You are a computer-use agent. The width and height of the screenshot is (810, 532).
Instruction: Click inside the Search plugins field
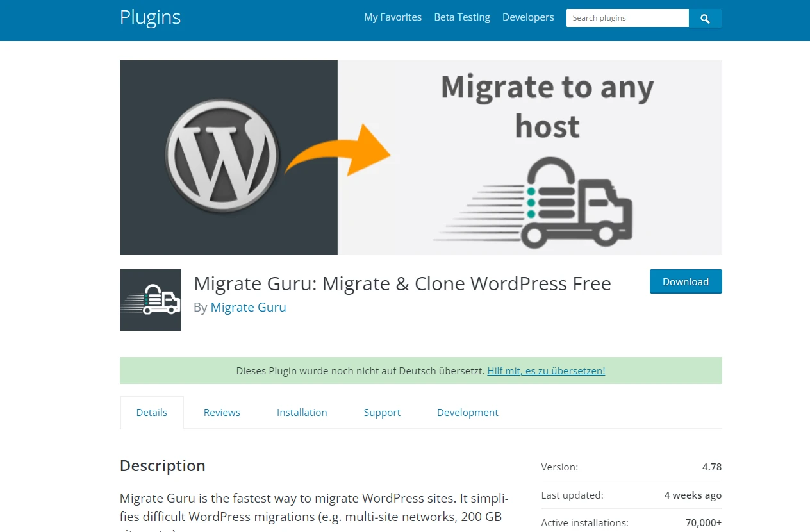pyautogui.click(x=627, y=18)
